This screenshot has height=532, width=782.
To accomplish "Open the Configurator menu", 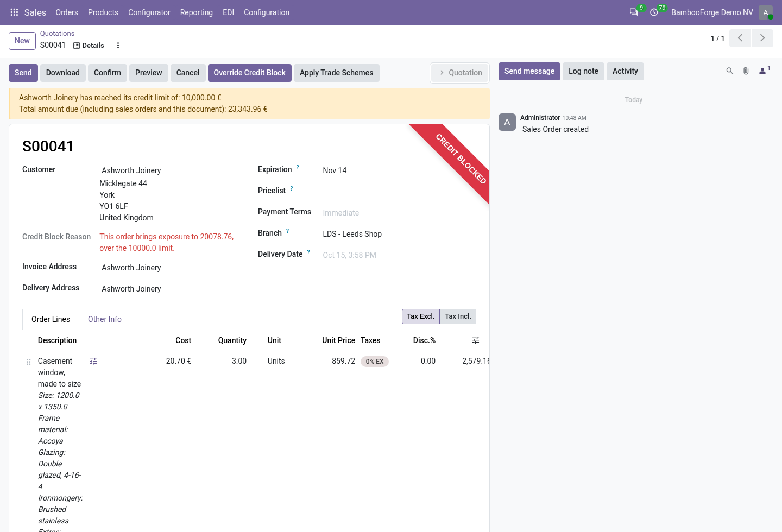I will click(149, 12).
